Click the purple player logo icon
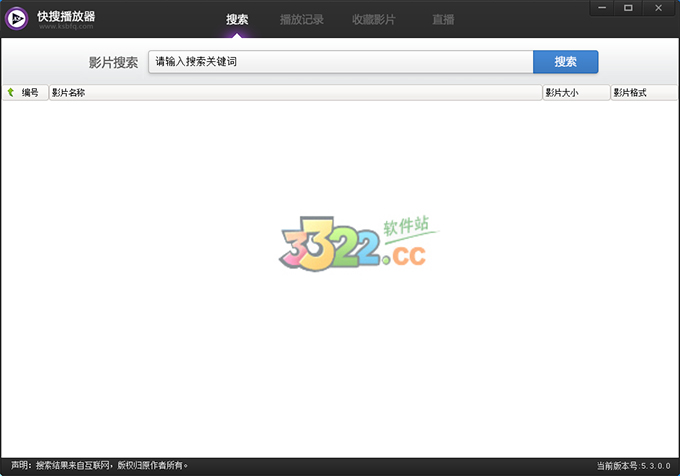 [x=17, y=20]
